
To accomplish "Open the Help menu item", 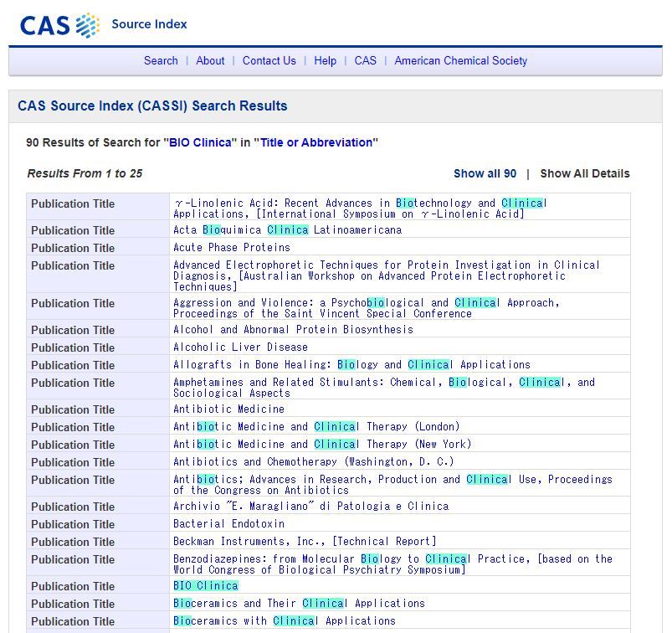I will pyautogui.click(x=325, y=61).
